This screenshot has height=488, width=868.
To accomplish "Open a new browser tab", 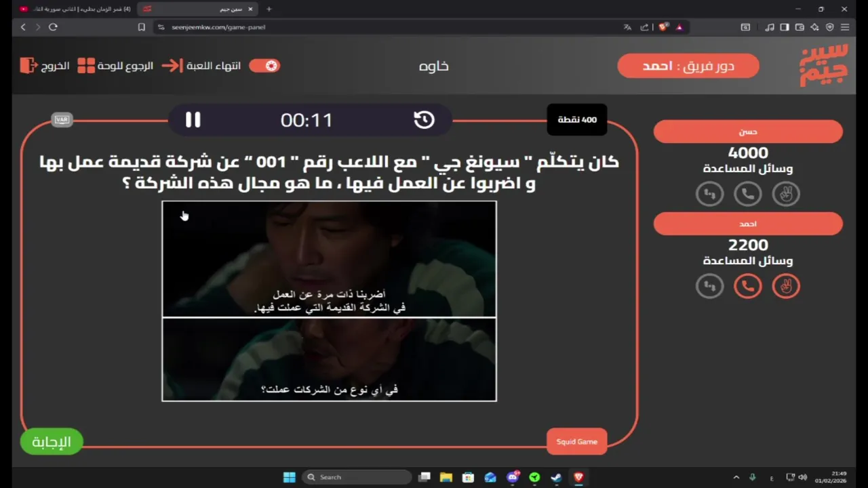I will 269,9.
